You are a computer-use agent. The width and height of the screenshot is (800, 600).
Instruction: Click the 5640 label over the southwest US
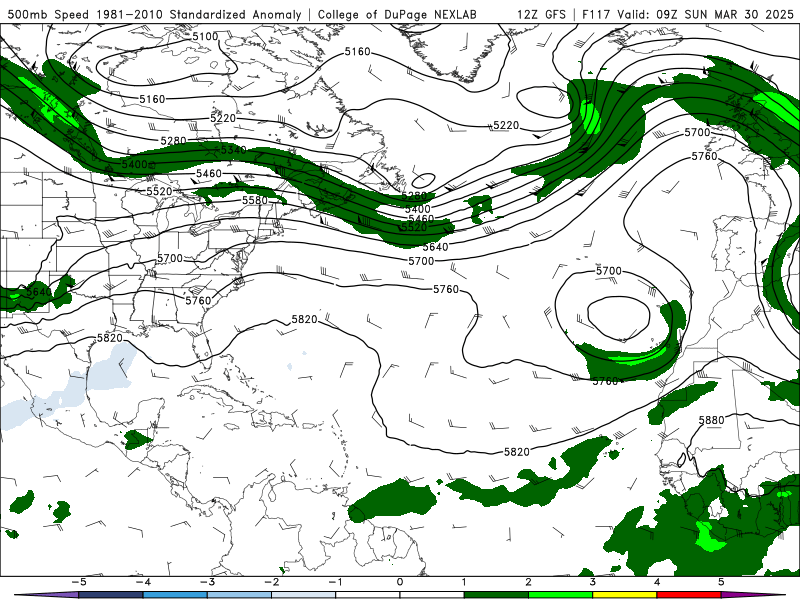click(x=38, y=292)
